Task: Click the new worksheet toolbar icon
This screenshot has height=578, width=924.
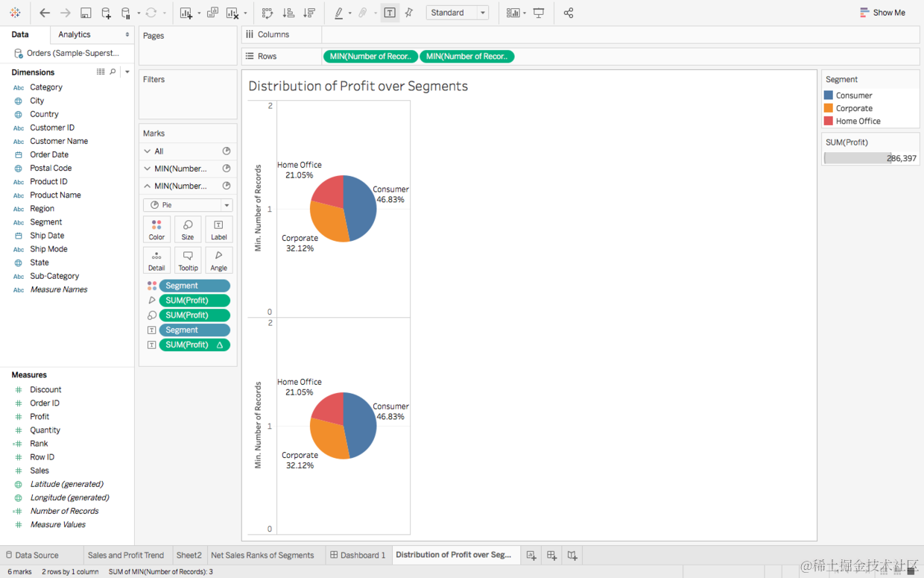Action: [x=186, y=13]
